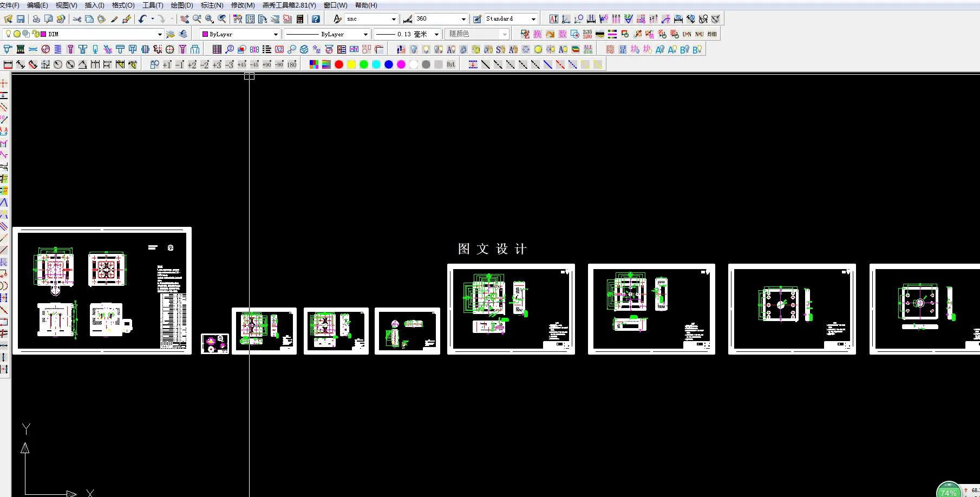This screenshot has width=980, height=497.
Task: Select the Angular dimension tool
Action: click(83, 64)
